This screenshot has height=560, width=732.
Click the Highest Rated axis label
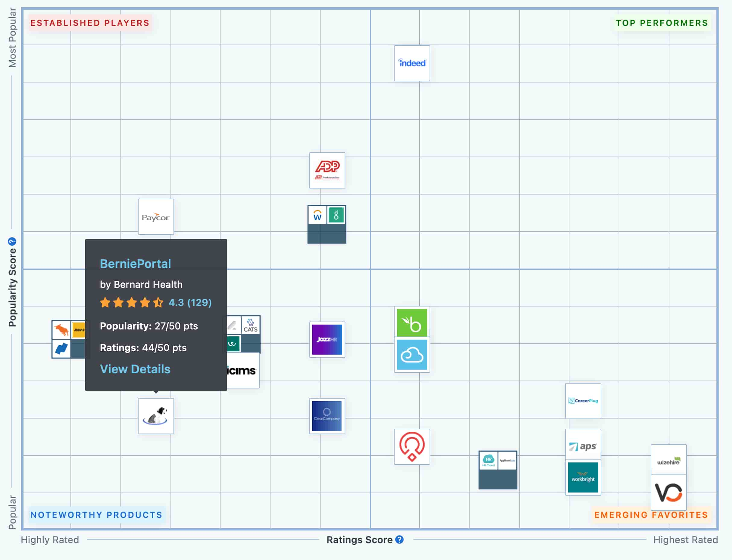click(x=685, y=540)
